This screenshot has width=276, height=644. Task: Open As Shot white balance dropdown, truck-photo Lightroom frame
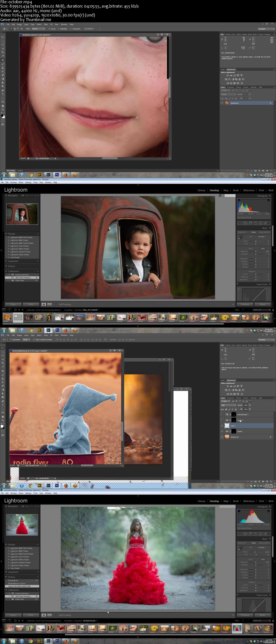[x=262, y=237]
